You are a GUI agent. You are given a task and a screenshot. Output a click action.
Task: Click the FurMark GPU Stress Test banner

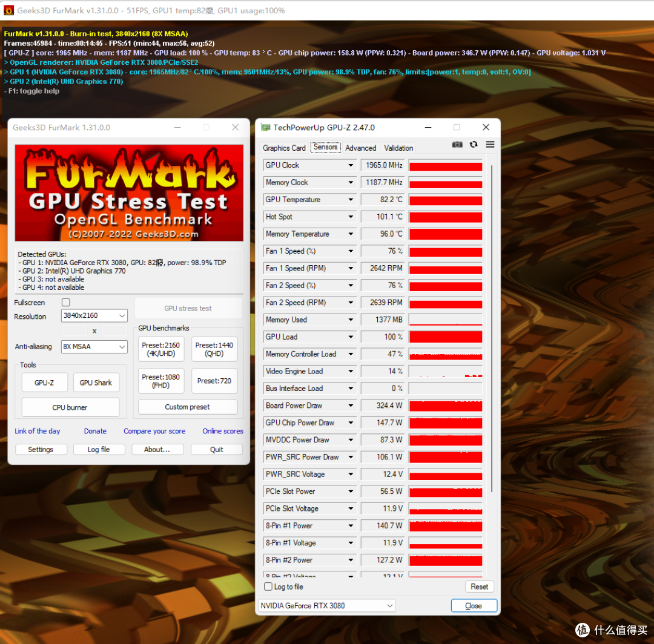pos(130,193)
